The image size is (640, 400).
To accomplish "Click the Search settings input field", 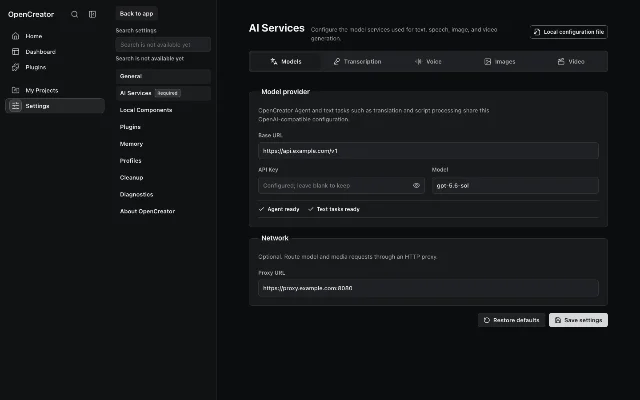I will coord(163,44).
